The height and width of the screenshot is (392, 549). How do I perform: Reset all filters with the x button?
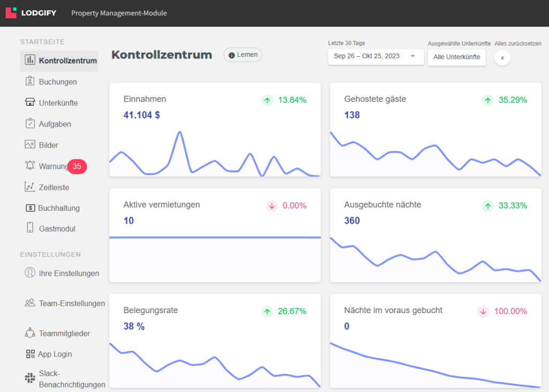tap(502, 58)
